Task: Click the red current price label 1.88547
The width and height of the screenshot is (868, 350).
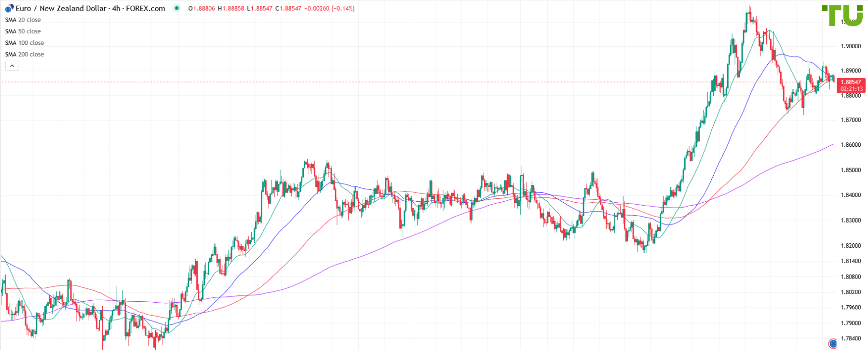Action: (x=851, y=82)
